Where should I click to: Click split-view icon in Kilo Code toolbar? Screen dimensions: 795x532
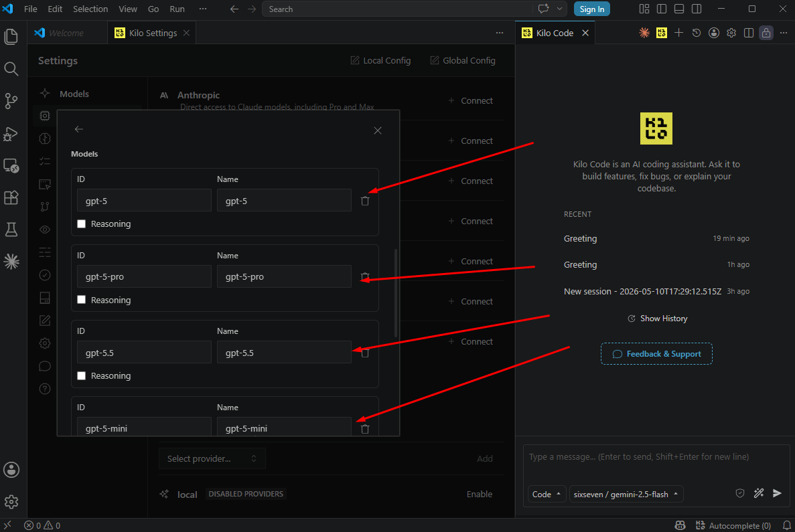point(749,33)
